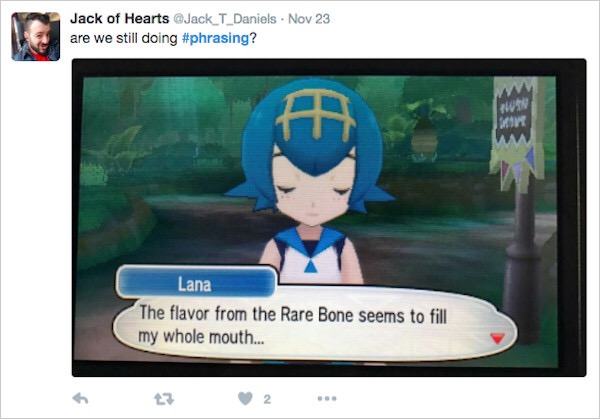Open the three-dot more options menu

coord(327,399)
